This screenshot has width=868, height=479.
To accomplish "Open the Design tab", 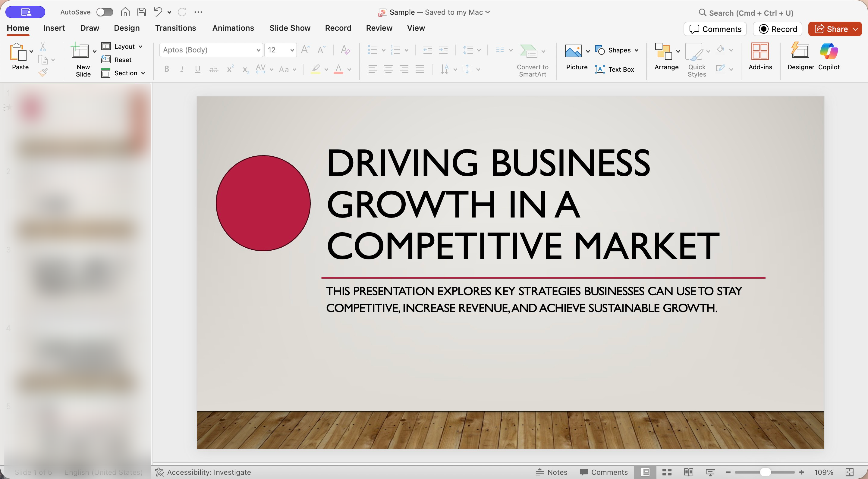I will 127,28.
